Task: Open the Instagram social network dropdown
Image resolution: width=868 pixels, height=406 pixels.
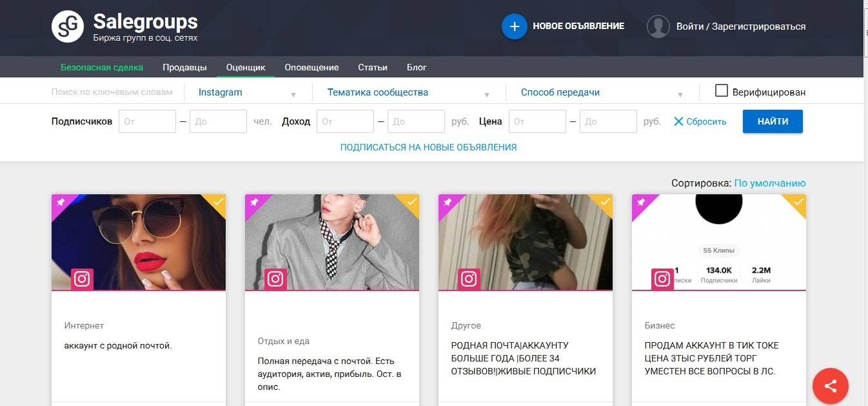Action: 247,92
